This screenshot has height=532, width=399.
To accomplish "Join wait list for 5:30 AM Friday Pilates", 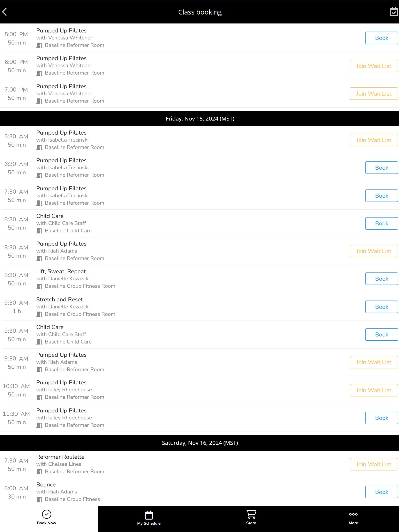I will click(374, 140).
